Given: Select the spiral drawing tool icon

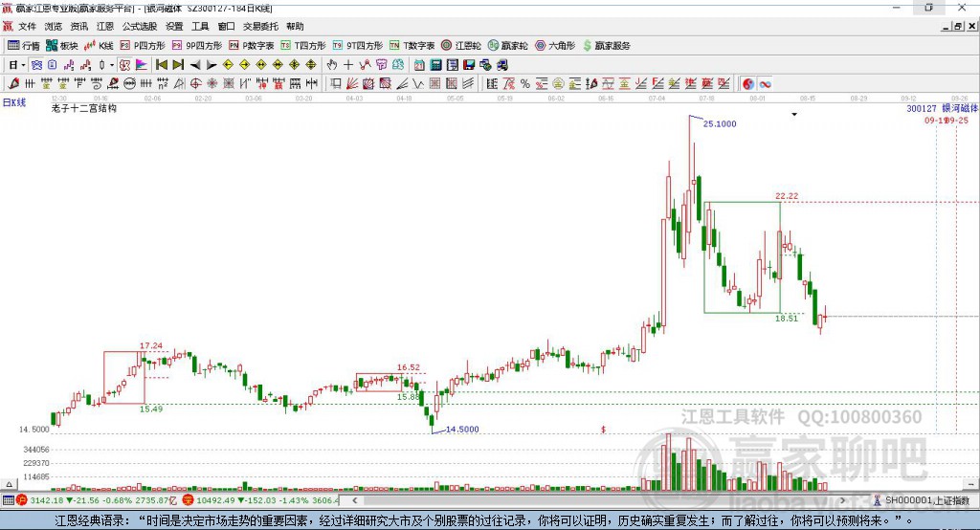Looking at the screenshot, I should pos(97,84).
